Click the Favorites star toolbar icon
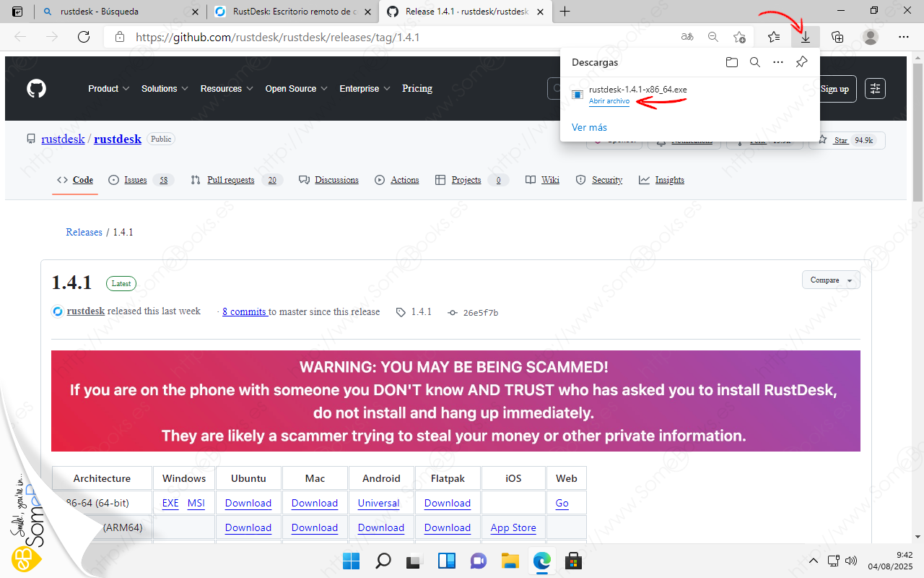This screenshot has width=924, height=578. click(774, 37)
